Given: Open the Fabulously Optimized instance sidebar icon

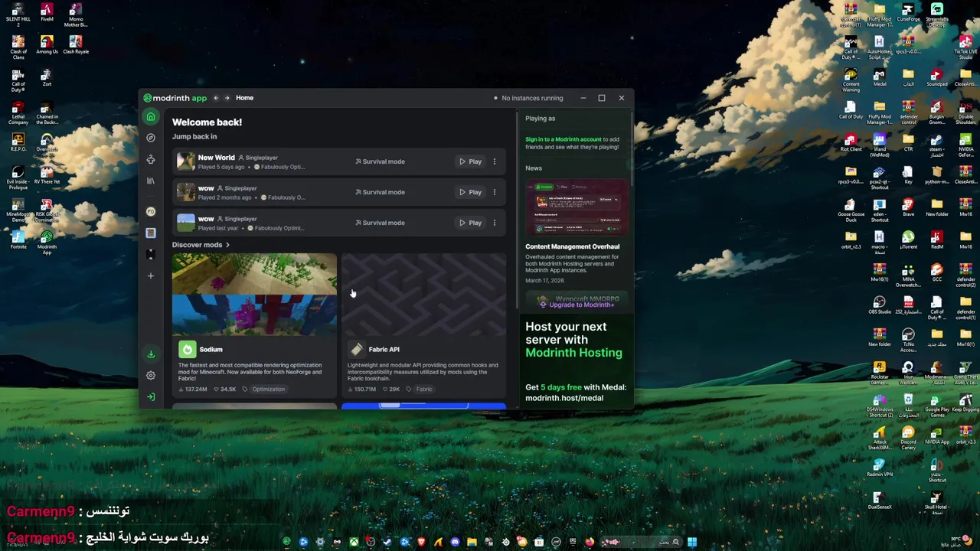Looking at the screenshot, I should [151, 211].
